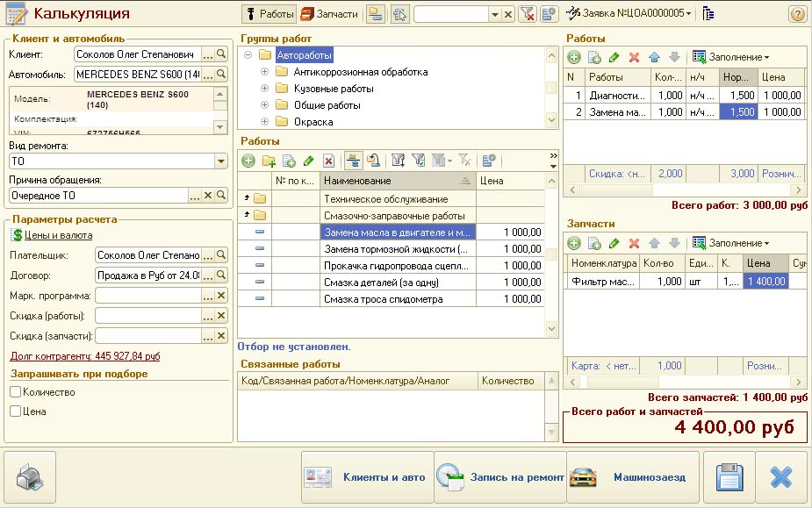
Task: Click the printer icon at bottom left
Action: 29,477
